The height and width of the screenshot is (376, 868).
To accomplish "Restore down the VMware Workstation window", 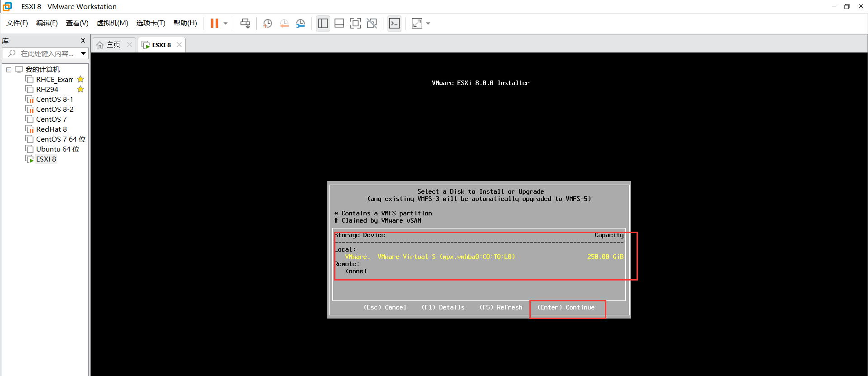I will pos(847,6).
